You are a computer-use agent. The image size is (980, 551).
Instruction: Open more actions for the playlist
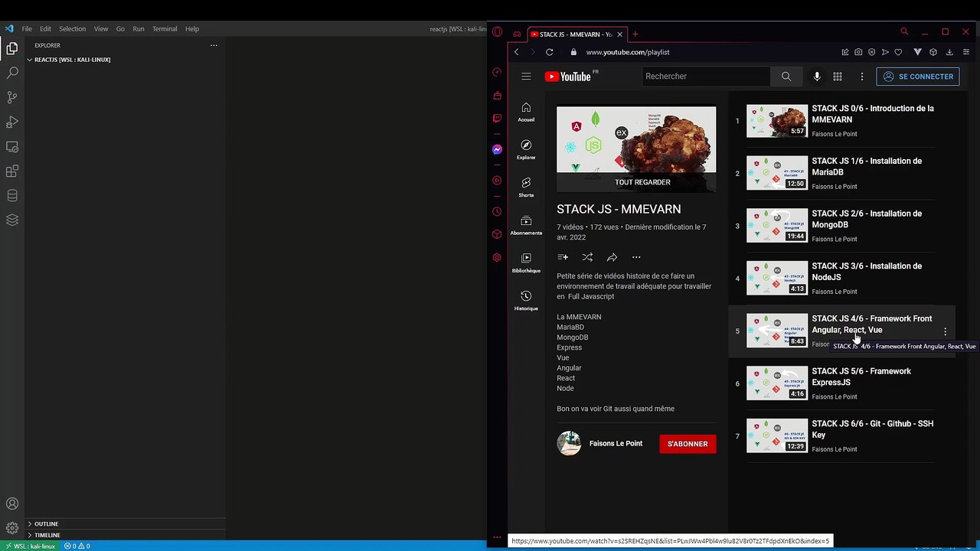coord(636,257)
